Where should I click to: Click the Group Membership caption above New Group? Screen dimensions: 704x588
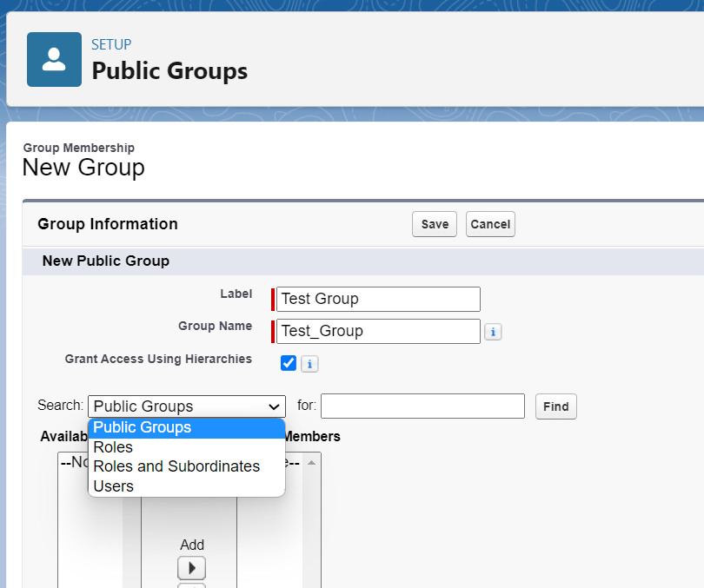pos(79,148)
